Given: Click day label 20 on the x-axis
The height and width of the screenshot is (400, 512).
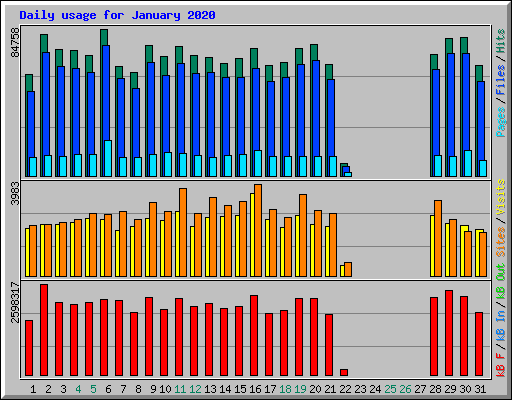Looking at the screenshot, I should tap(315, 389).
